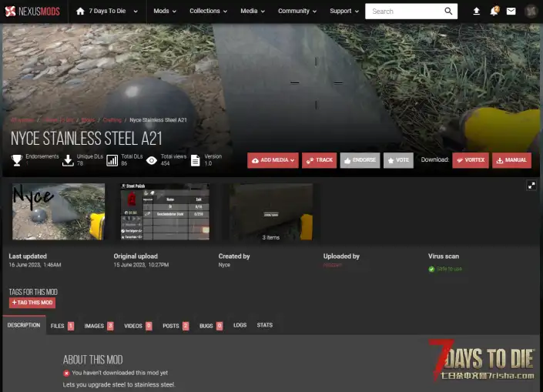Screen dimensions: 543x392
Task: Click the Original upload date 15 June 2023
Action: [141, 265]
